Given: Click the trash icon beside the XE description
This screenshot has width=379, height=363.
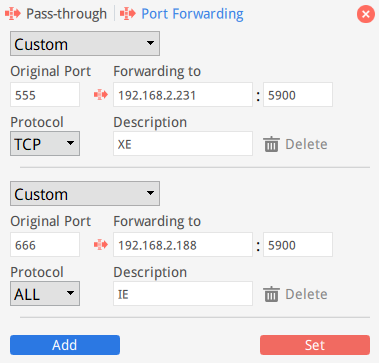Looking at the screenshot, I should click(271, 144).
